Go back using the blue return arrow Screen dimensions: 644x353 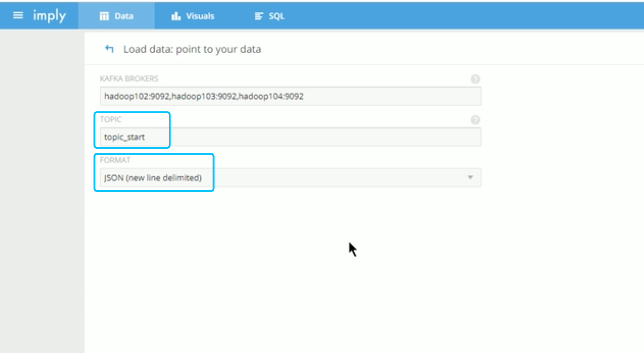[109, 49]
